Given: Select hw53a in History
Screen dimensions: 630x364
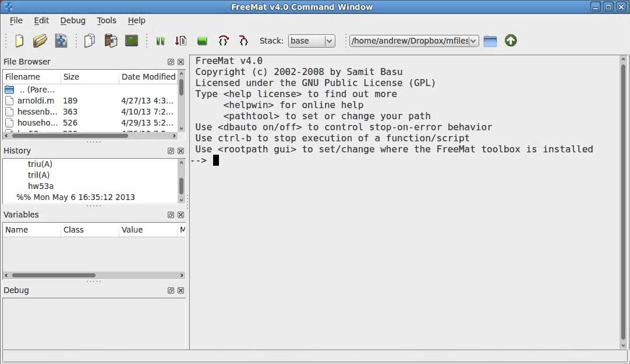Looking at the screenshot, I should [41, 186].
